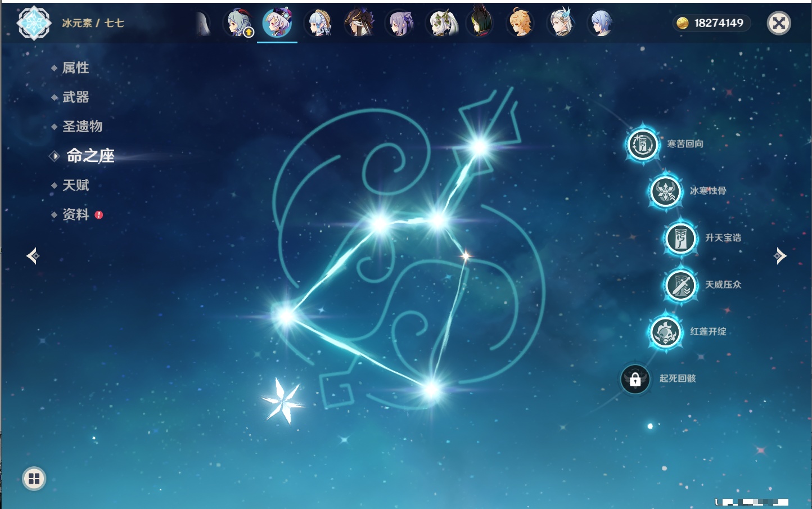Select Ayaka's avatar wearing the straw hat
The height and width of the screenshot is (509, 812).
pyautogui.click(x=319, y=23)
